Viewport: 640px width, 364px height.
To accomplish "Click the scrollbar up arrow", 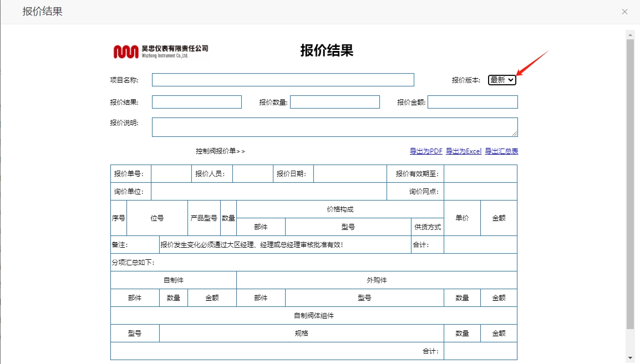I will (x=630, y=34).
